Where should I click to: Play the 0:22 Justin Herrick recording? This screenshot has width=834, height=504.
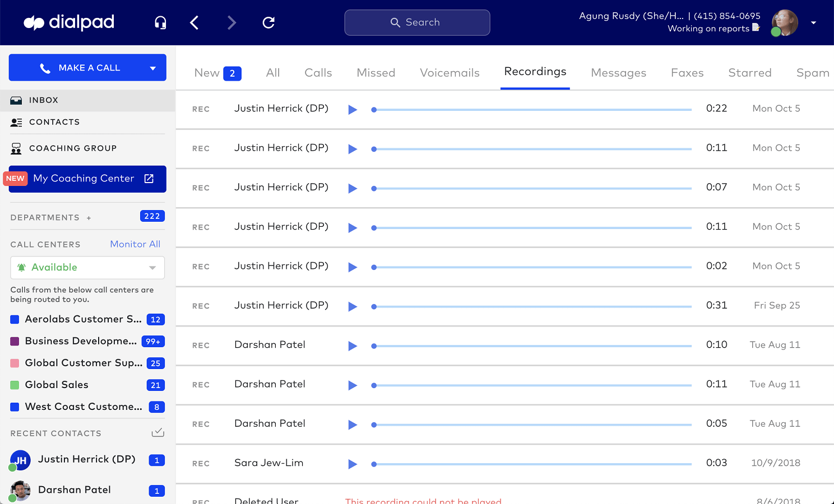pos(353,110)
